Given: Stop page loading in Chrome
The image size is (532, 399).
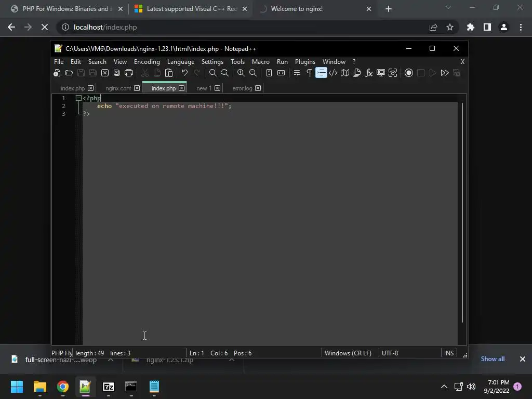Looking at the screenshot, I should [45, 27].
